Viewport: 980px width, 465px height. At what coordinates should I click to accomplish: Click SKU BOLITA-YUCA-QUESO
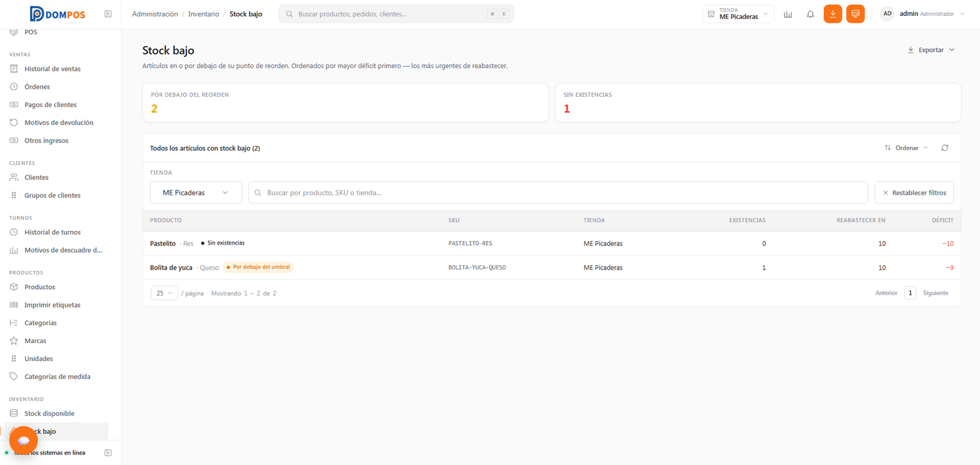point(477,267)
